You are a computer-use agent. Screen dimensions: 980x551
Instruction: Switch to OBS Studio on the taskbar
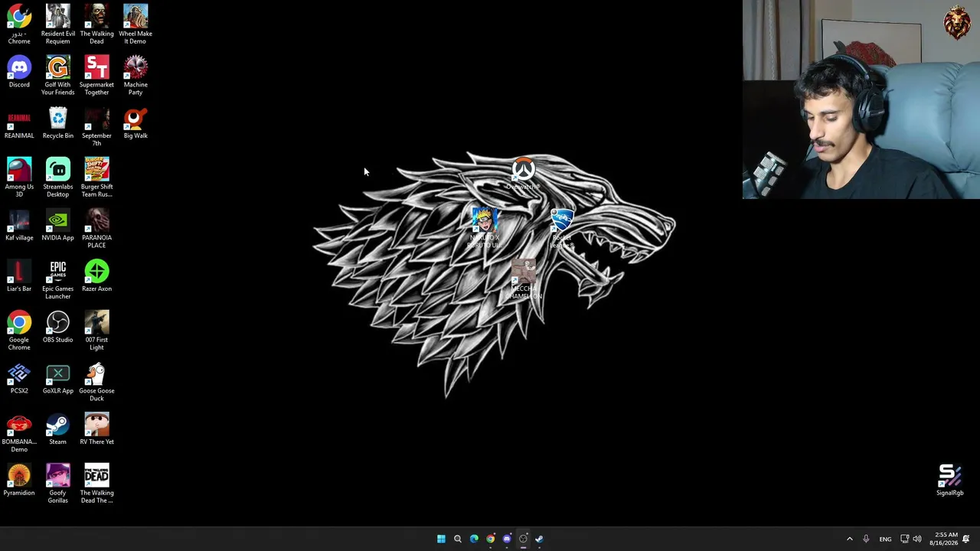(x=524, y=539)
